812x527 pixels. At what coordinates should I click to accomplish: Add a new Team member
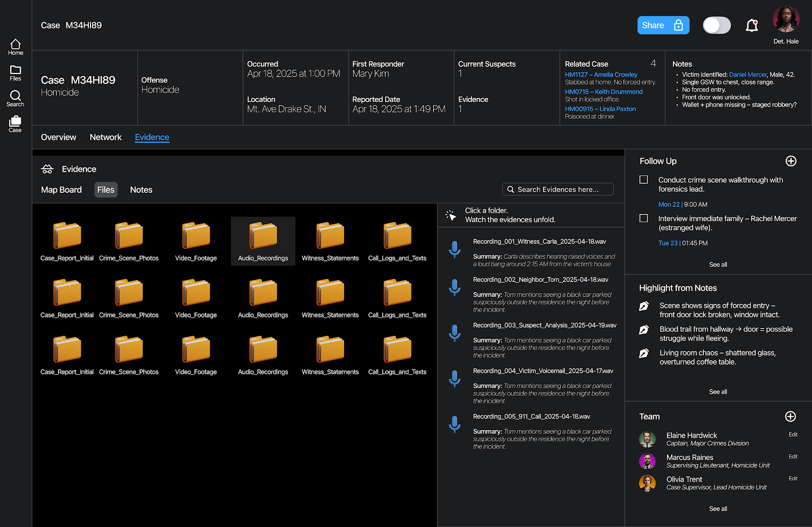790,416
